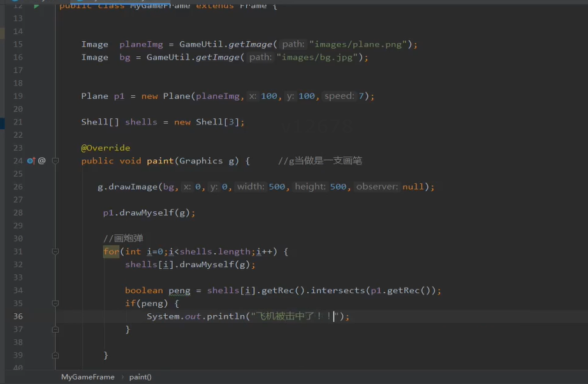This screenshot has width=588, height=384.
Task: Click the peng variable declaration on line 34
Action: pos(179,291)
